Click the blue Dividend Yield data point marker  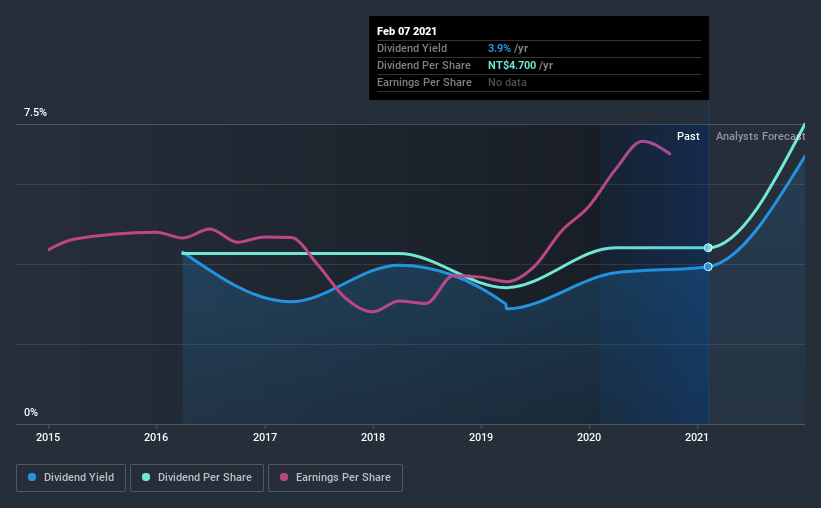tap(708, 267)
